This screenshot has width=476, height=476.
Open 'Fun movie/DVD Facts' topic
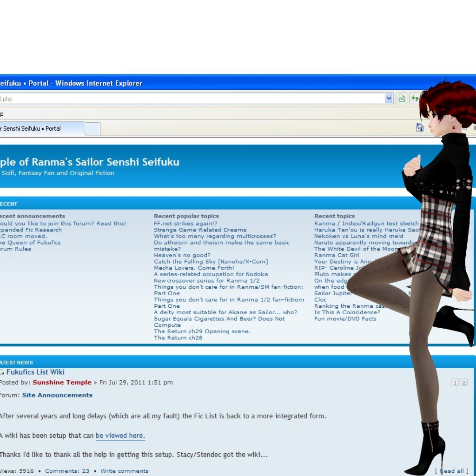345,319
